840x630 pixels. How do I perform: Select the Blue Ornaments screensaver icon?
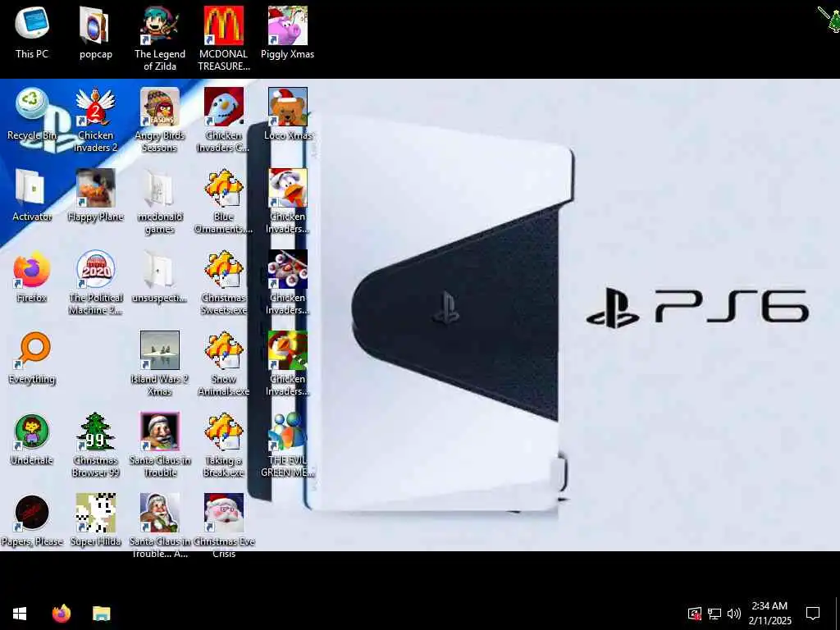click(x=223, y=188)
